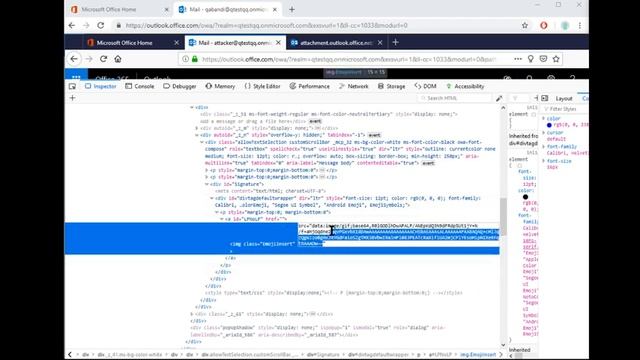The width and height of the screenshot is (640, 360).
Task: Collapse the allowTextSelection div node
Action: pos(202,142)
